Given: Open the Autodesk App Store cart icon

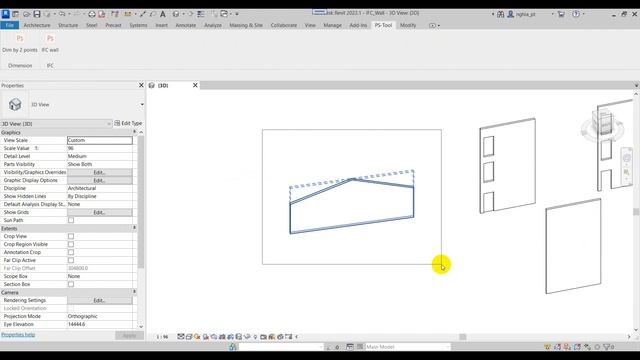Looking at the screenshot, I should pos(561,14).
